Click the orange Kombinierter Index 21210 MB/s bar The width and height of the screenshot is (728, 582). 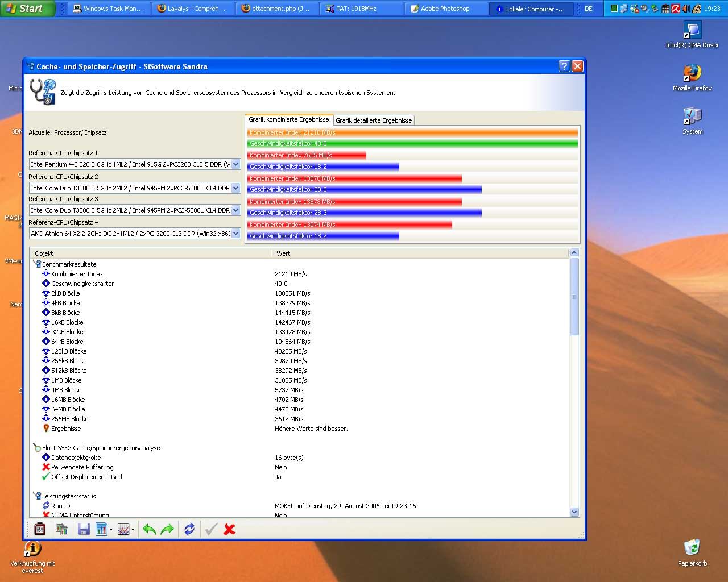pos(412,132)
